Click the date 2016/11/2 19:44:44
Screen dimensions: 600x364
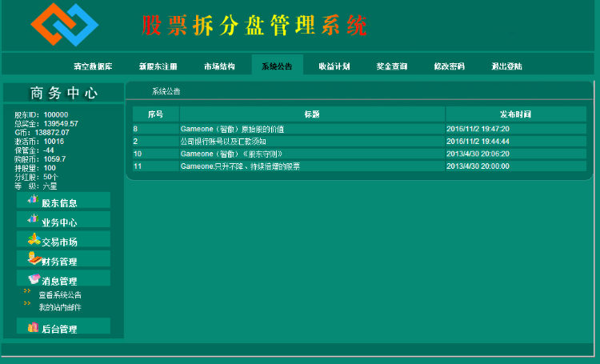(x=478, y=142)
